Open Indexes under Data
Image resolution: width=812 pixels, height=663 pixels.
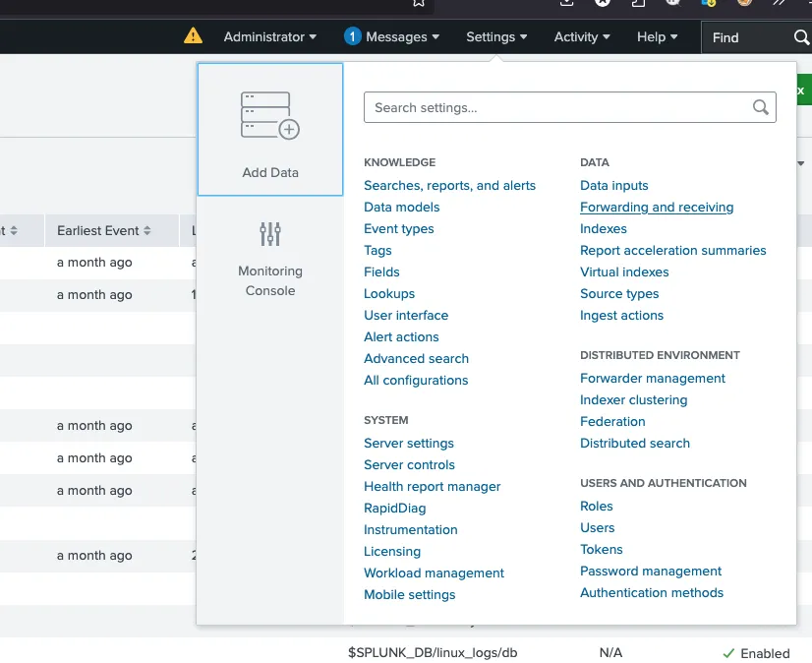603,229
